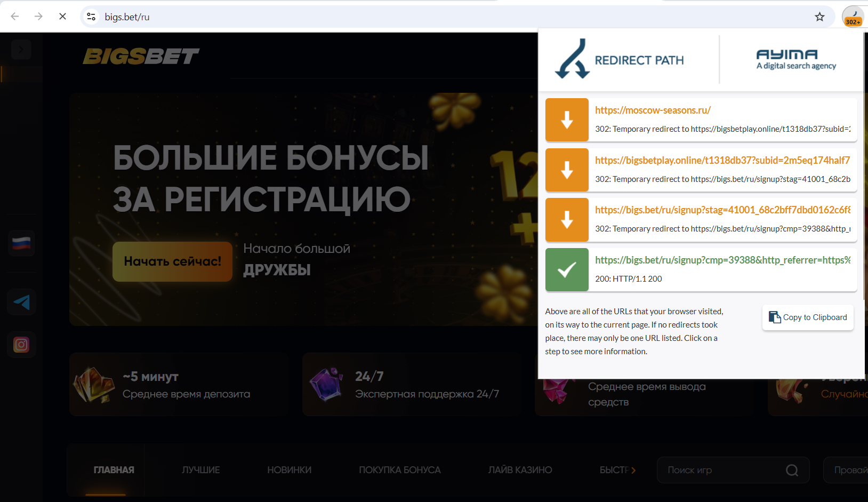Open the Instagram link in sidebar
868x502 pixels.
pyautogui.click(x=21, y=345)
